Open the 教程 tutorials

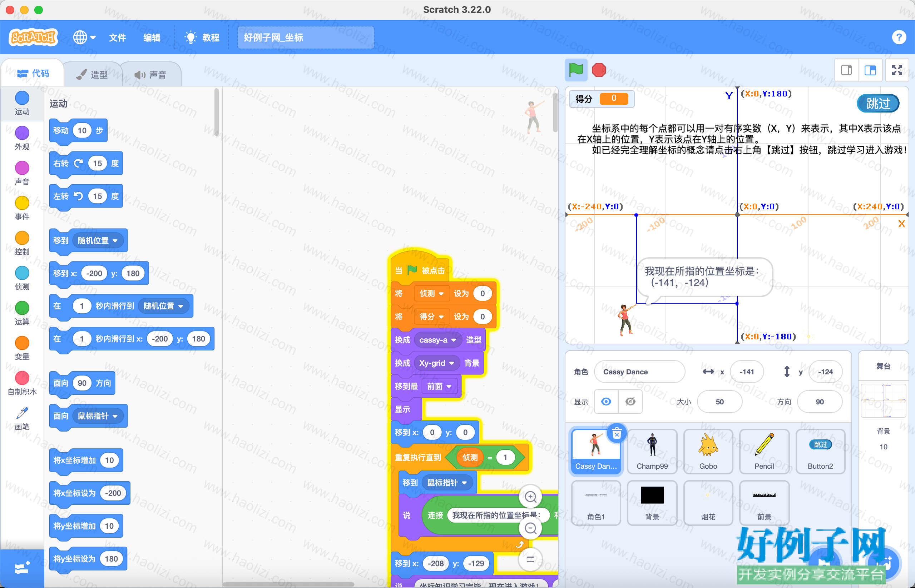pos(202,38)
